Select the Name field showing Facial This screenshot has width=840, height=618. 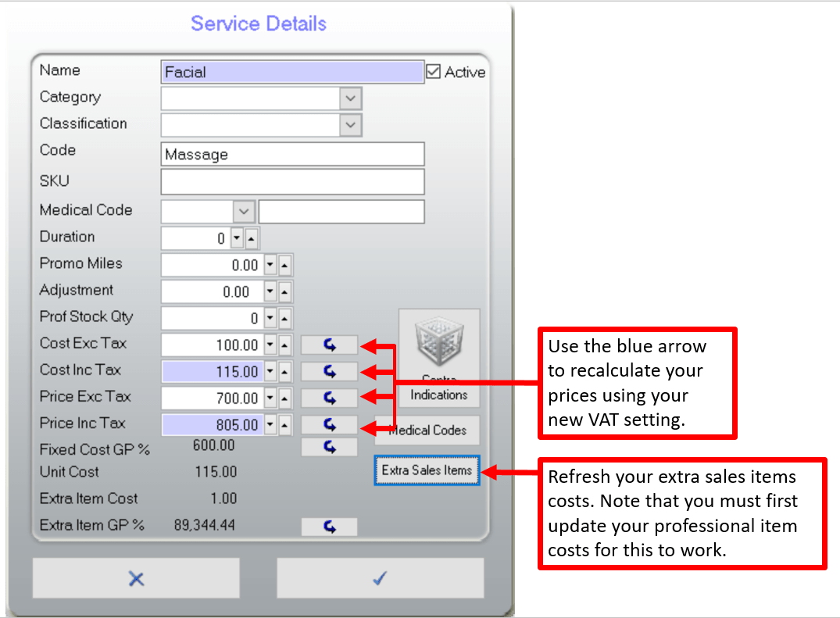[x=291, y=72]
